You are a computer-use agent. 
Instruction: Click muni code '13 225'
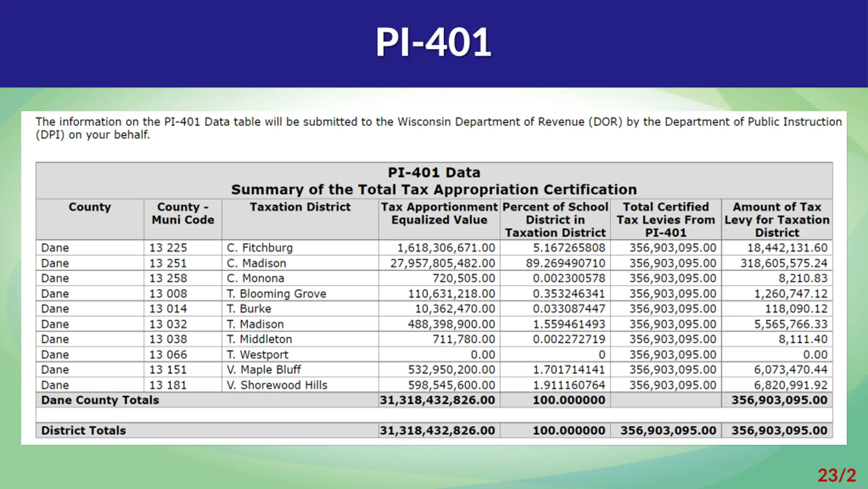tap(168, 248)
